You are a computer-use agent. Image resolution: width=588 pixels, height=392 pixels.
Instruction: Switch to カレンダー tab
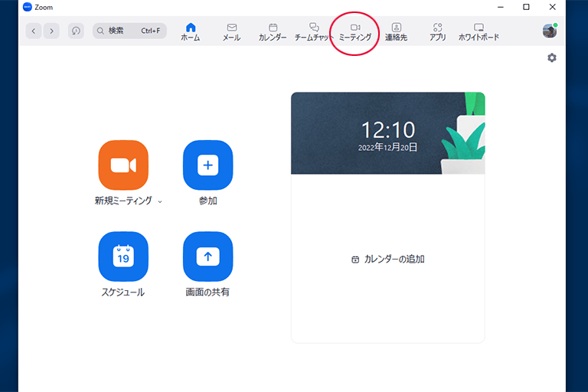pos(273,31)
